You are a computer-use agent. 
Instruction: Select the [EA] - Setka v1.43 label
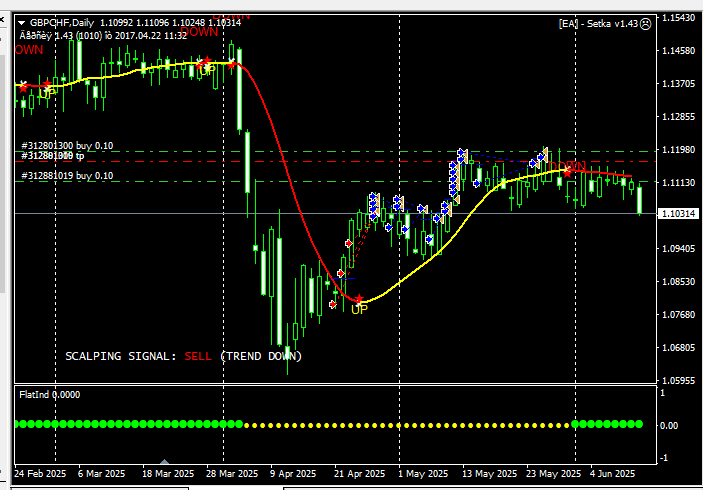[x=598, y=24]
